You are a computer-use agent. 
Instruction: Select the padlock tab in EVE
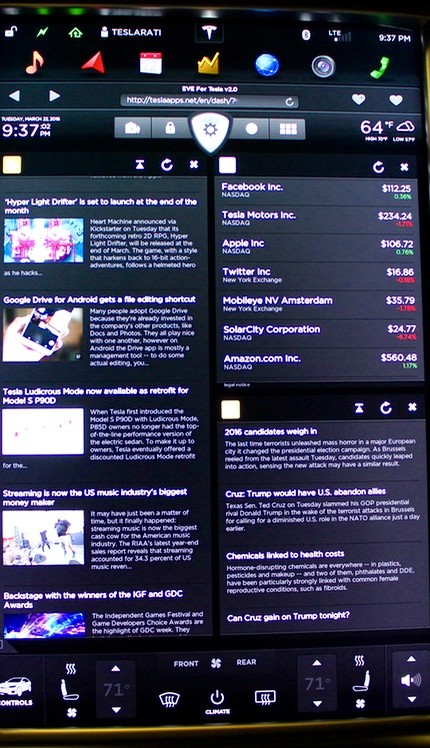pyautogui.click(x=170, y=128)
